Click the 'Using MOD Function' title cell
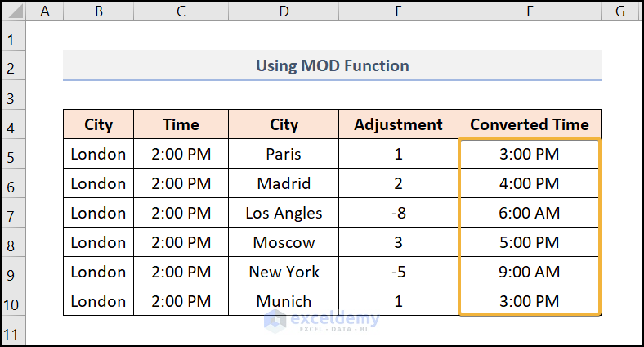Image resolution: width=644 pixels, height=347 pixels. (332, 65)
